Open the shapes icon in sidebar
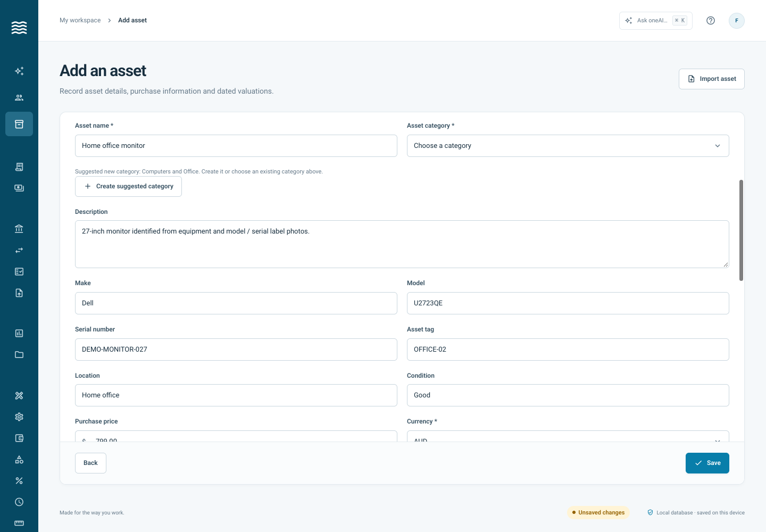766x532 pixels. click(19, 459)
